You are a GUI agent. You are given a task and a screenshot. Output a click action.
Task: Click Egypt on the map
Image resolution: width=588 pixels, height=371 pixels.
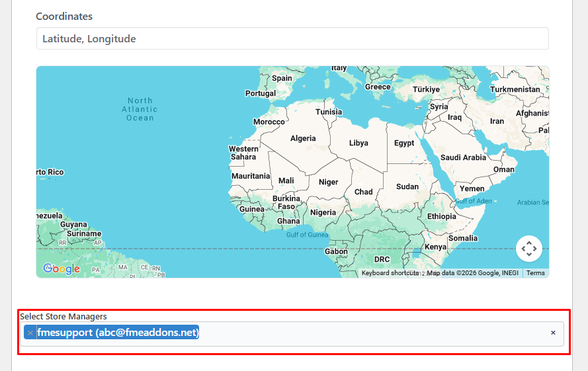point(404,143)
